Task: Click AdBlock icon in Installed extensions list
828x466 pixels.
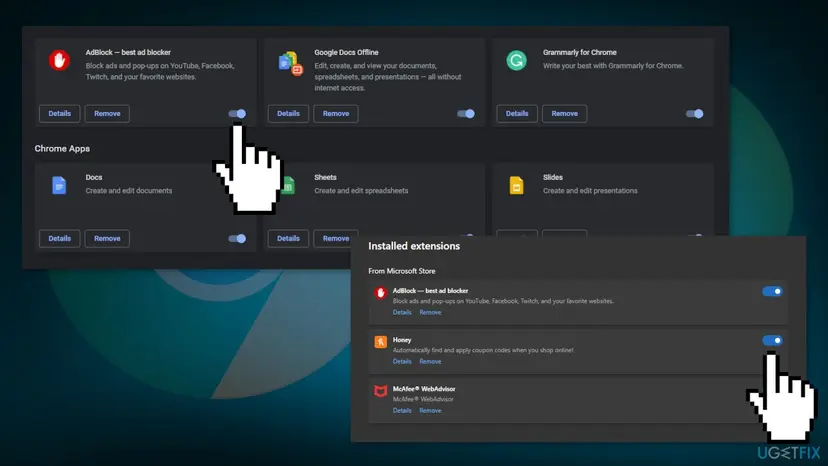Action: (380, 293)
